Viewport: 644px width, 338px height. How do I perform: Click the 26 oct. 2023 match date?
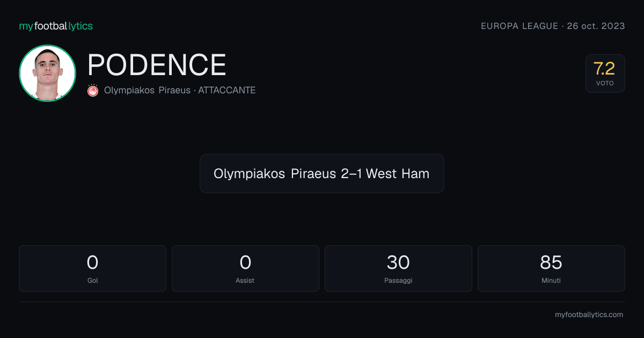click(x=596, y=26)
